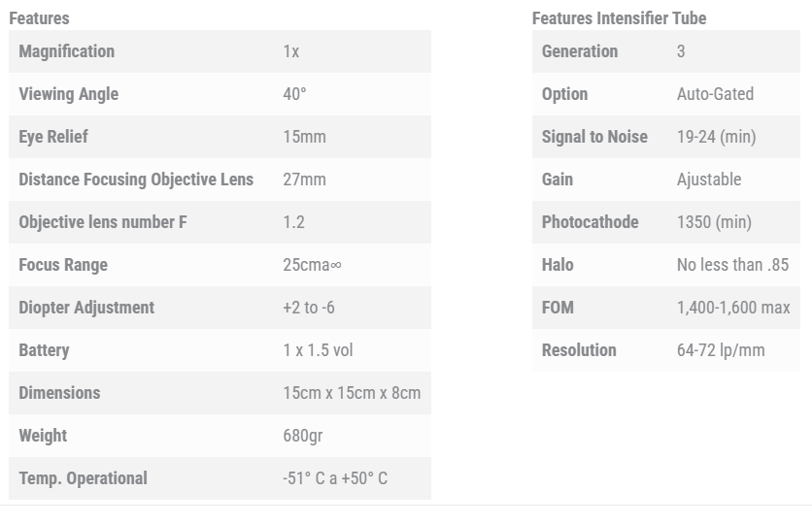Screen dimensions: 812x524
Task: Select the Temp. Operational label
Action: click(x=83, y=478)
